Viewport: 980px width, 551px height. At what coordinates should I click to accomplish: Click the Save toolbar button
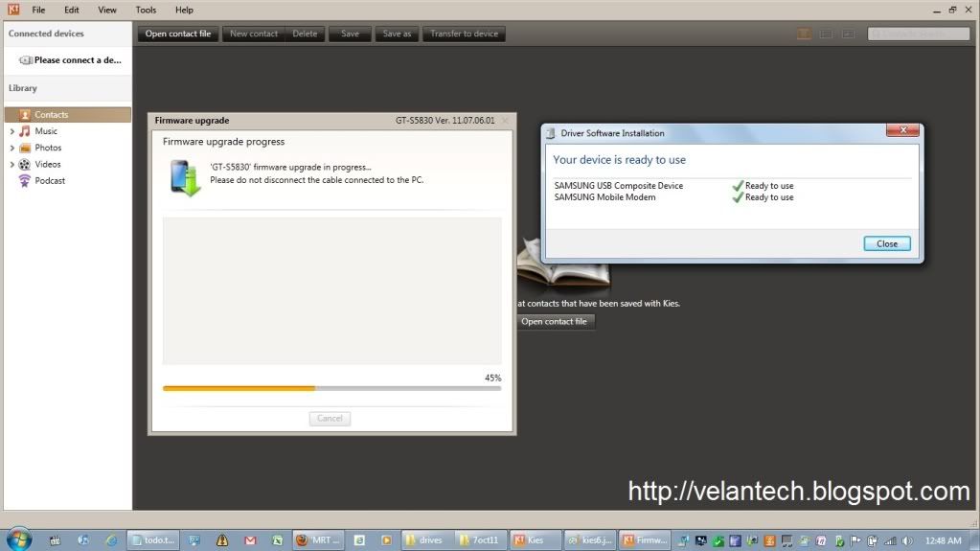(x=350, y=34)
